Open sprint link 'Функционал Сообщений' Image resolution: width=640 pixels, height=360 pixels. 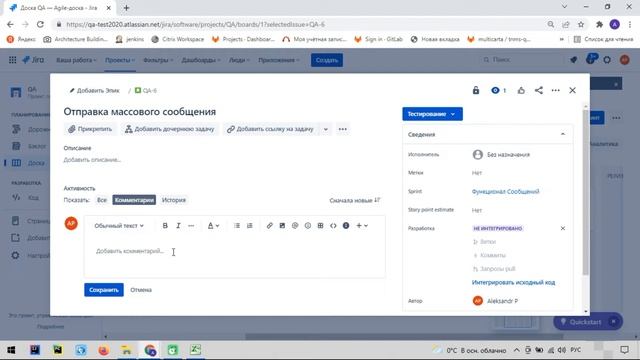click(505, 191)
